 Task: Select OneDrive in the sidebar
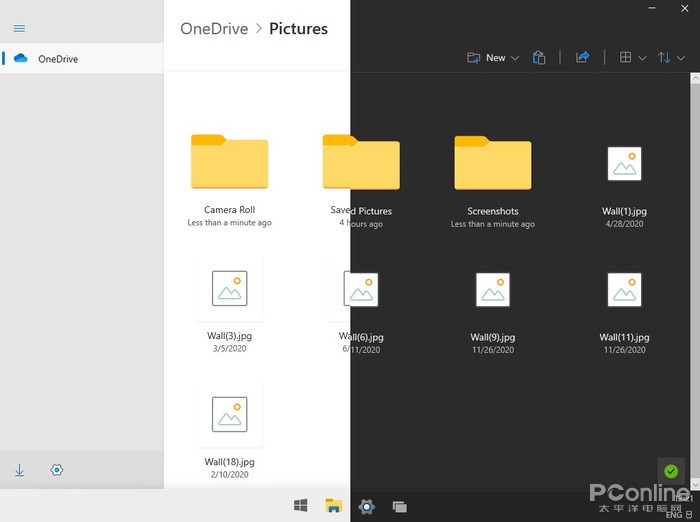tap(58, 59)
